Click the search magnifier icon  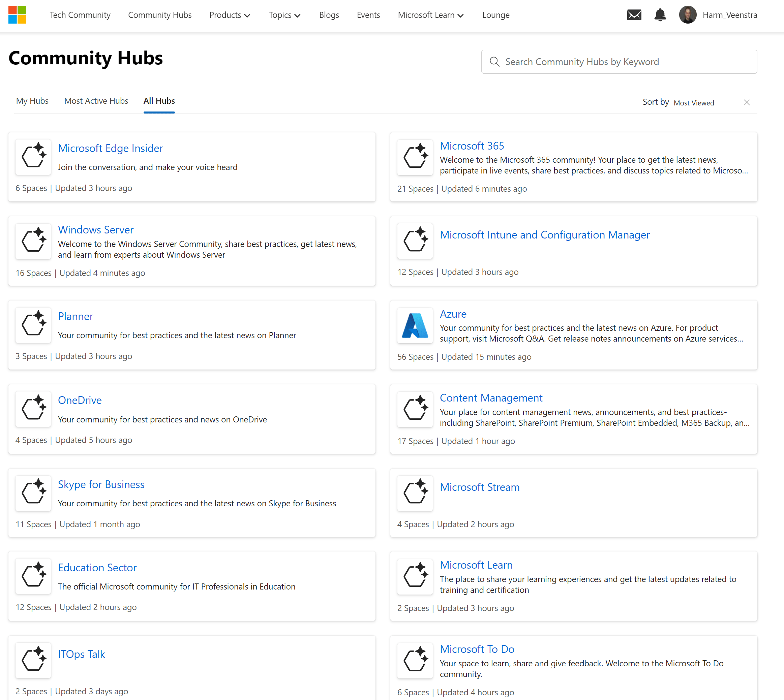494,62
